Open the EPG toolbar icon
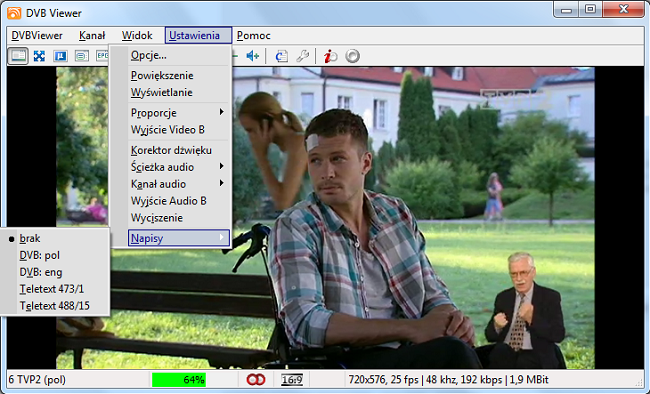 pyautogui.click(x=102, y=56)
